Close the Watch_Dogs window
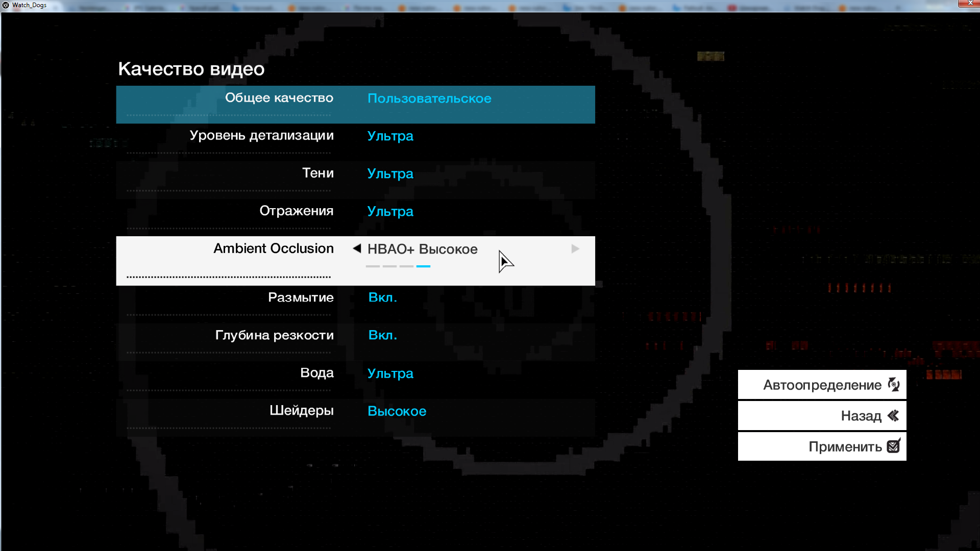 969,3
